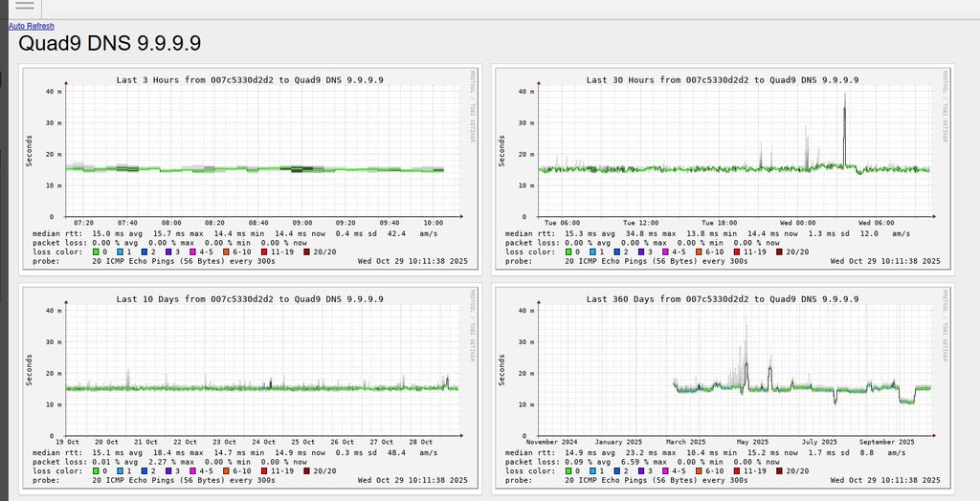Open the Last 30 Hours graph

(x=724, y=168)
